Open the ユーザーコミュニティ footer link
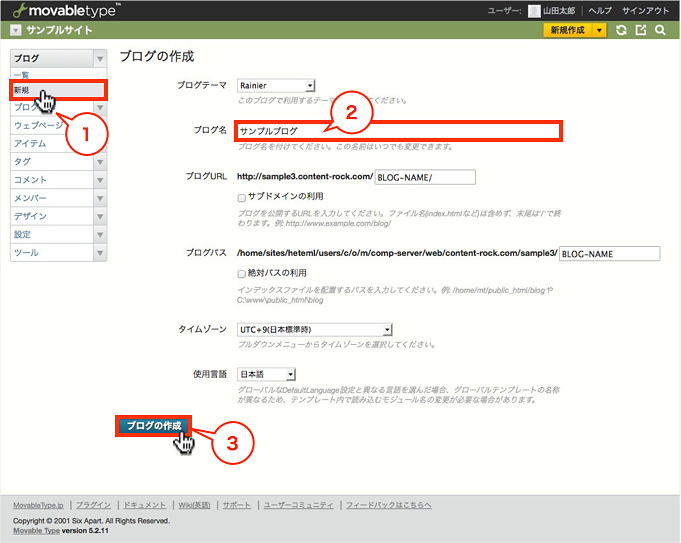 [298, 505]
